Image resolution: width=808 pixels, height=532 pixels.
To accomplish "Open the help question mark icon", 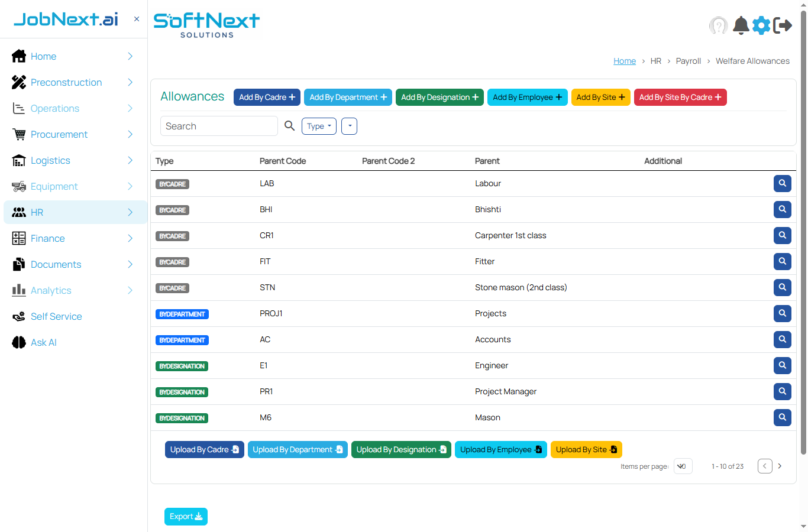I will coord(718,25).
